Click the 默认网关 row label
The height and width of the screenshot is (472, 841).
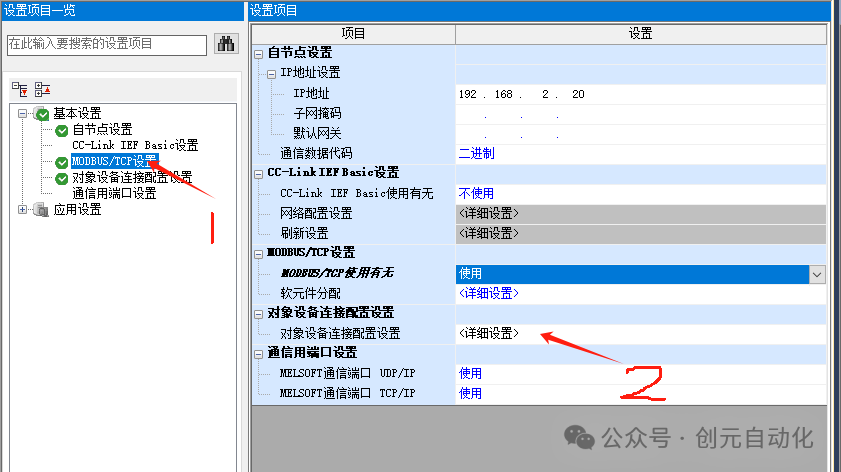click(317, 134)
